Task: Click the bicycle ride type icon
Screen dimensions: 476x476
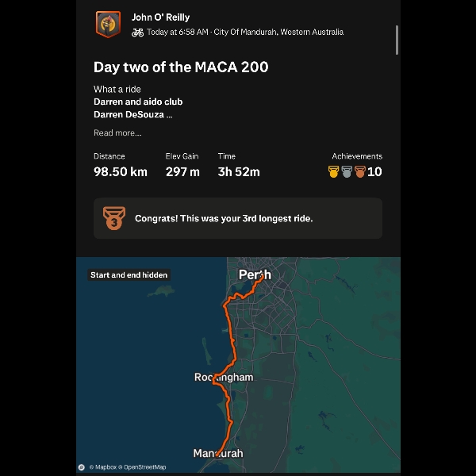Action: [137, 33]
